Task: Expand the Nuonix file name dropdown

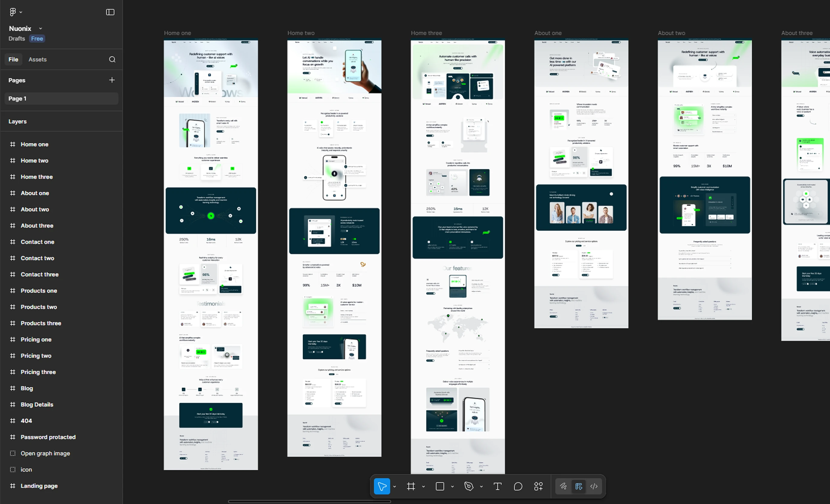Action: coord(41,29)
